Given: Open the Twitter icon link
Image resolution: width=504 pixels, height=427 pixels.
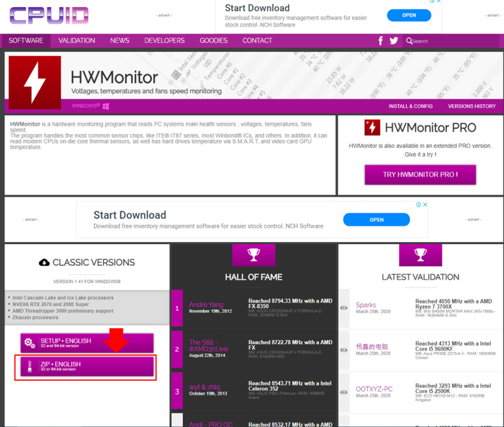Looking at the screenshot, I should [x=394, y=41].
